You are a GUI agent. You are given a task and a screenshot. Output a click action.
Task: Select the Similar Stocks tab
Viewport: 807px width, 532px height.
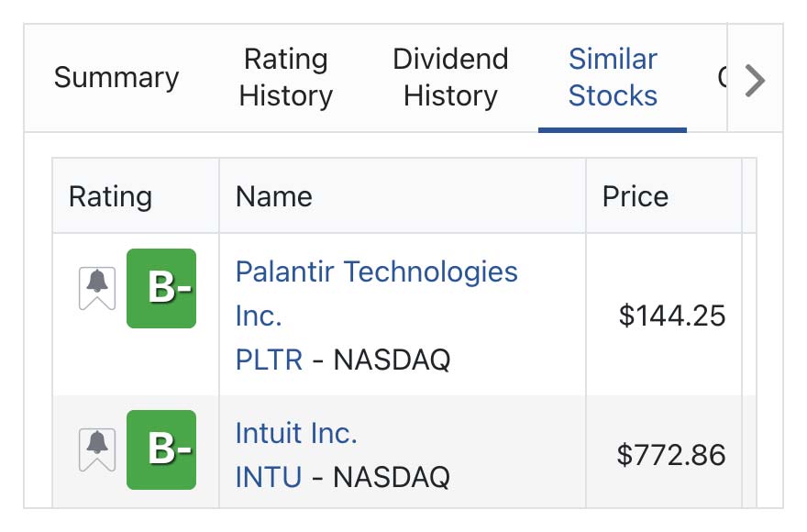click(x=613, y=78)
